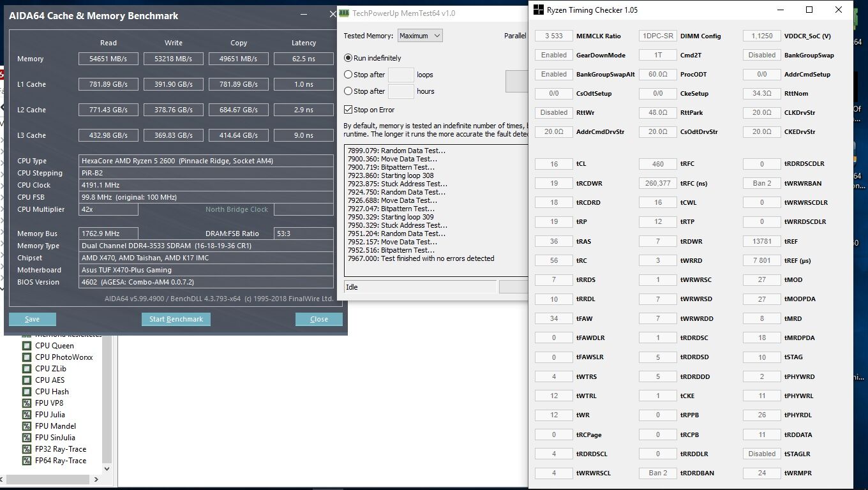Click the Memory Type field Dual Channel DDR4-3533
The width and height of the screenshot is (868, 490).
[x=206, y=246]
